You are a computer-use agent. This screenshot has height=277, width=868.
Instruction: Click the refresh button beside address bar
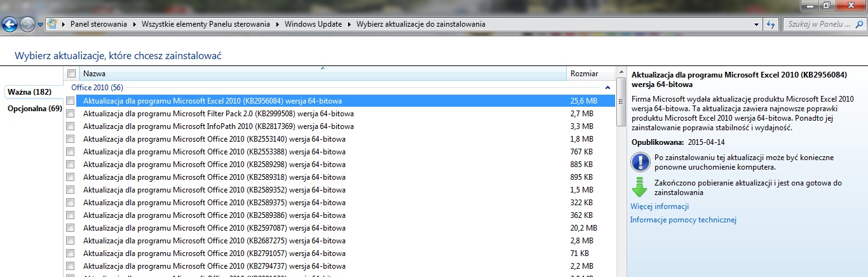771,24
